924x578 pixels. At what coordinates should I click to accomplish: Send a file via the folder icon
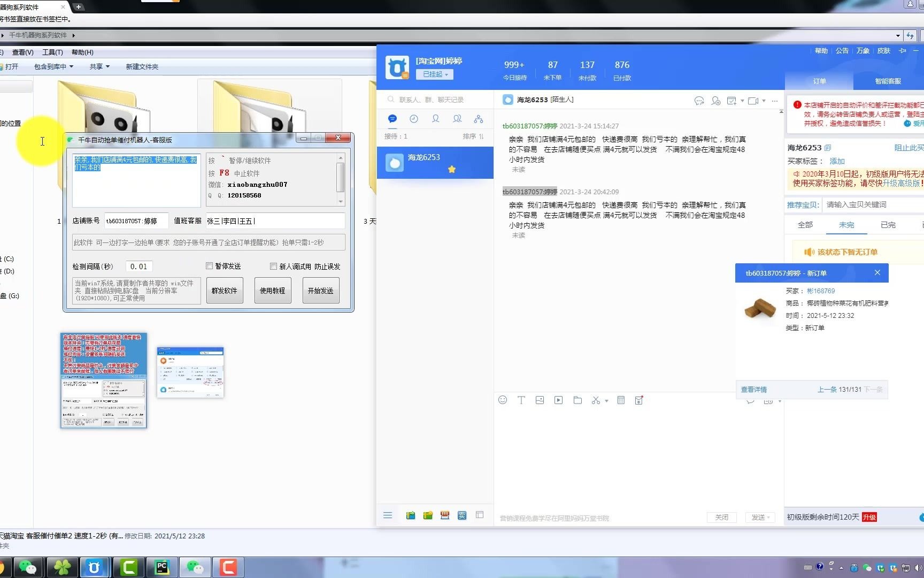pyautogui.click(x=577, y=400)
